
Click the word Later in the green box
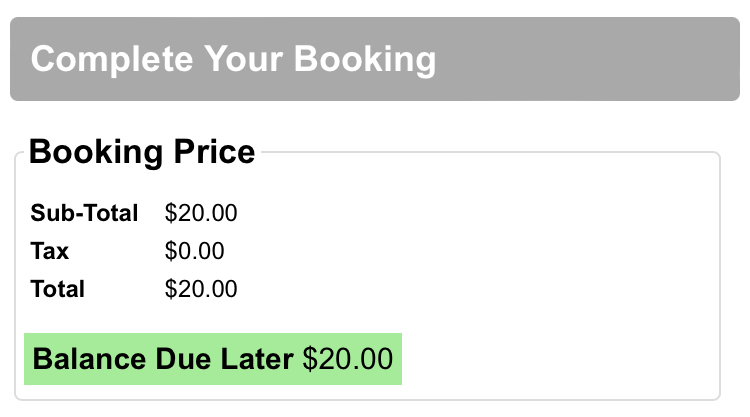[257, 359]
